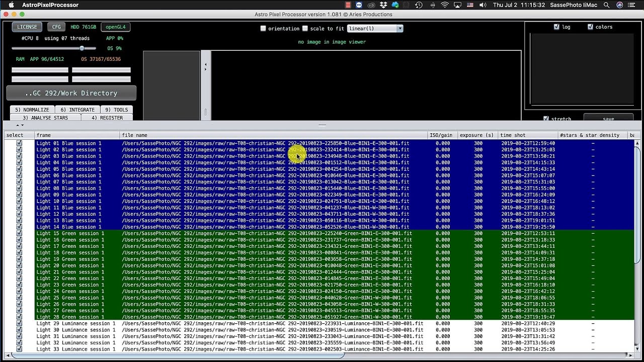Viewport: 644px width, 362px height.
Task: Open Dropbox menu bar icon
Action: click(384, 5)
